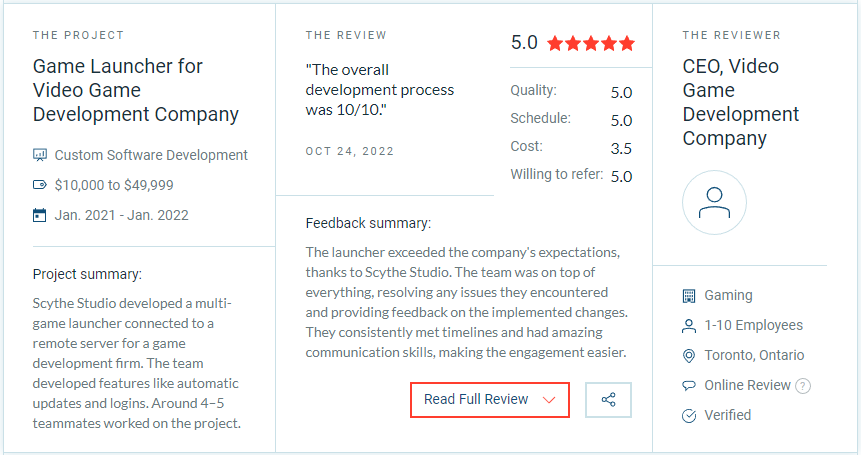This screenshot has height=455, width=861.
Task: Click the Custom Software Development label
Action: coord(151,155)
